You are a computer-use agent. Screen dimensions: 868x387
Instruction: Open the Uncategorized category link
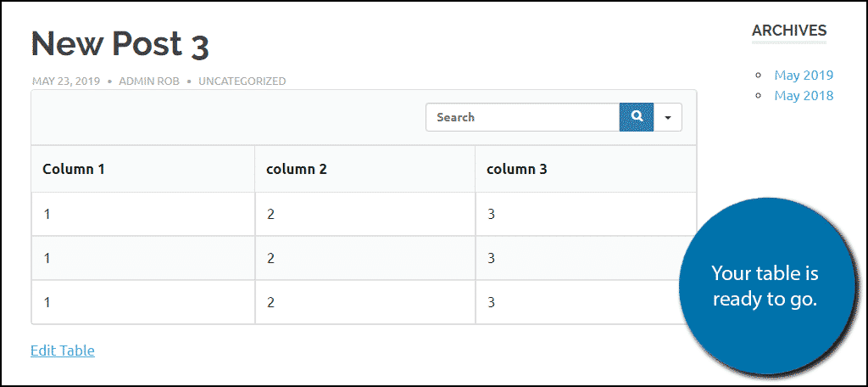[x=242, y=81]
